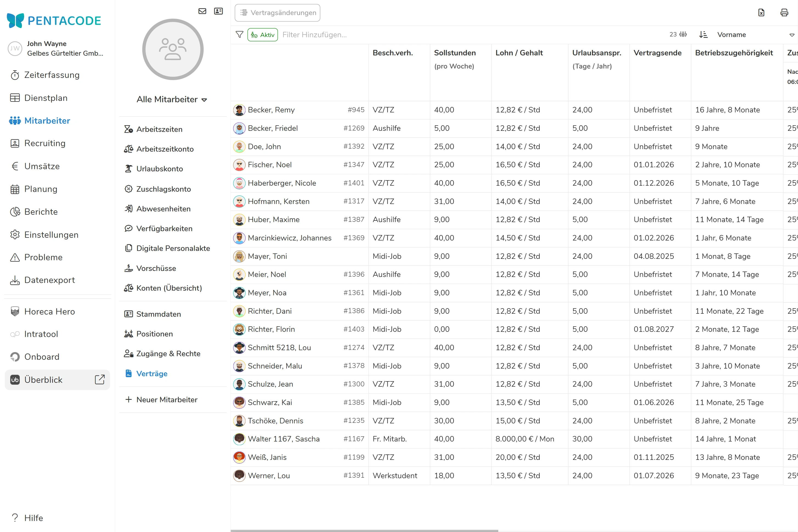798x532 pixels.
Task: Toggle the Aktiv filter chip
Action: [x=263, y=35]
